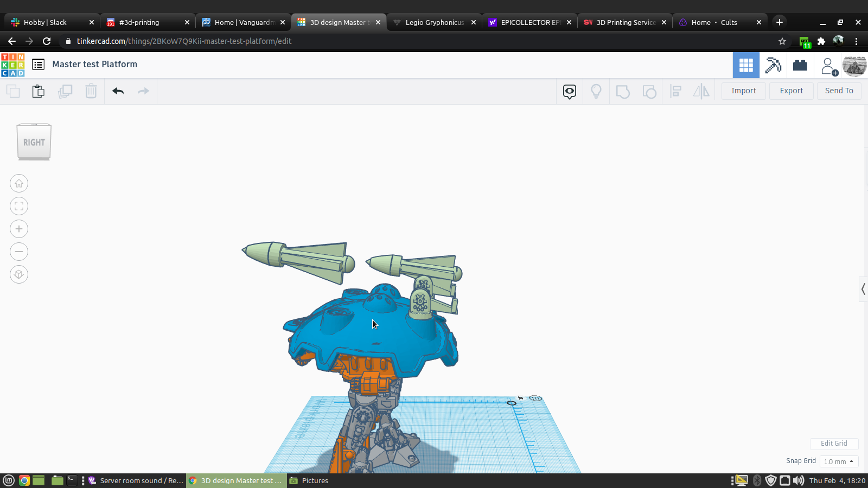Undo the last action
868x488 pixels.
coord(118,91)
